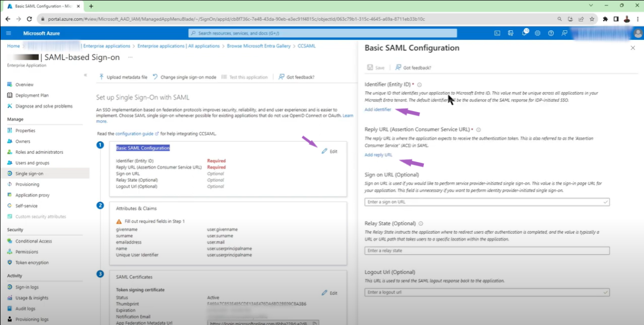Show info for Relay State
This screenshot has width=644, height=325.
pyautogui.click(x=421, y=224)
